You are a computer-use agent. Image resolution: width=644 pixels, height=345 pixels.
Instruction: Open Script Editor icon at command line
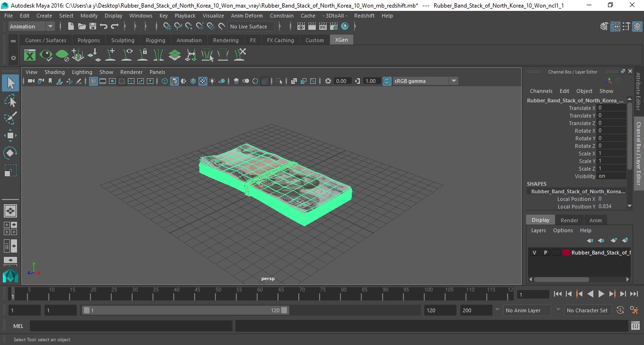coord(635,326)
